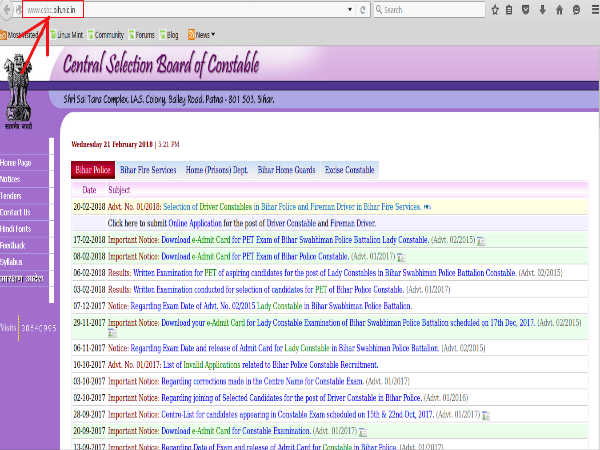This screenshot has height=450, width=600.
Task: Open List of Invalid Applications link
Action: [271, 365]
